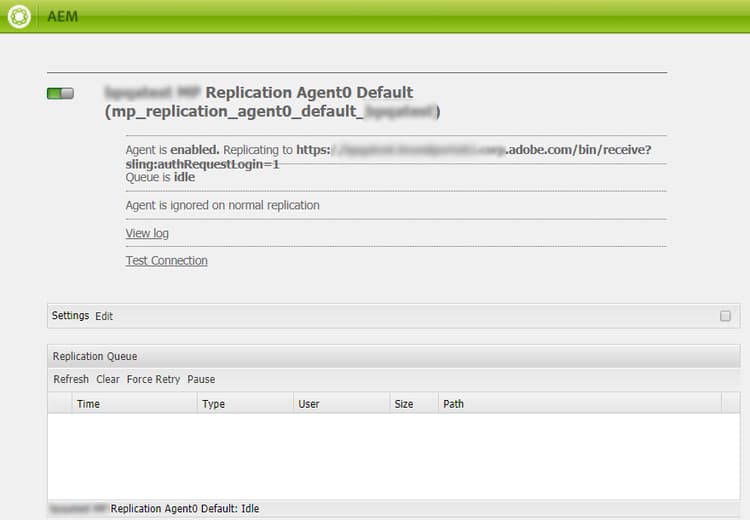The height and width of the screenshot is (520, 750).
Task: Clear the replication queue
Action: pyautogui.click(x=108, y=379)
